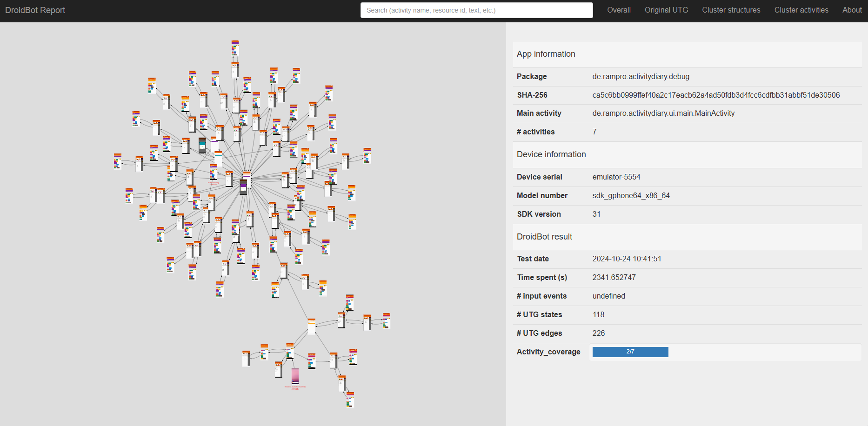This screenshot has width=868, height=426.
Task: Click the DroidBot Report brand link
Action: tap(35, 10)
